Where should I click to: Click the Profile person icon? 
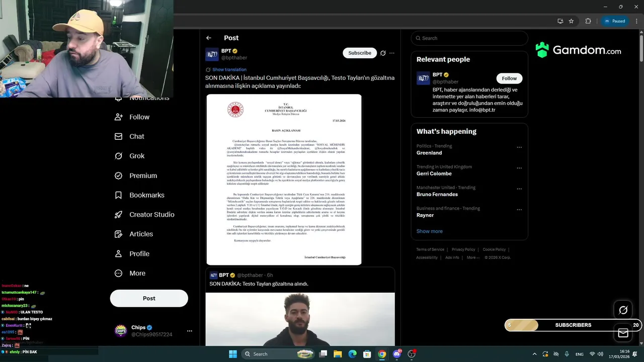(x=119, y=253)
